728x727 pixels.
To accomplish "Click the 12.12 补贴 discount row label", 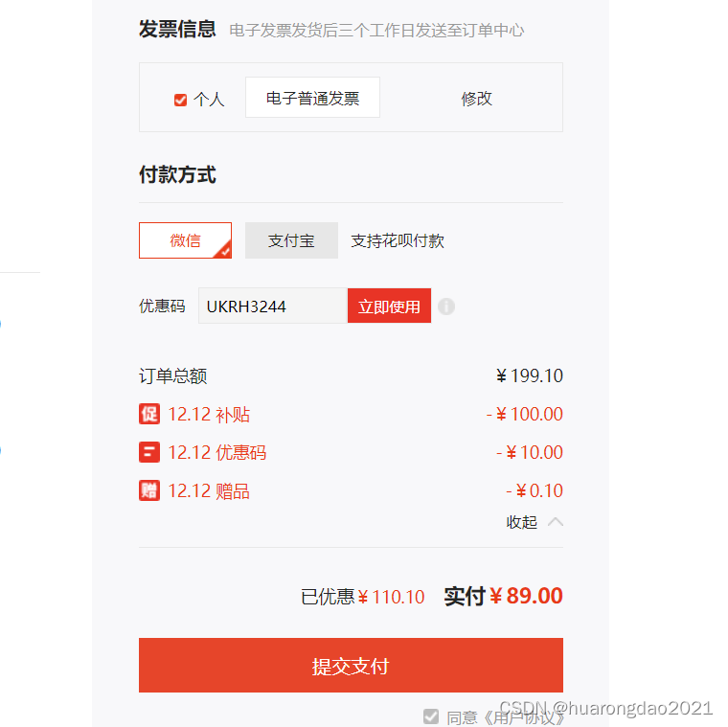I will 209,415.
